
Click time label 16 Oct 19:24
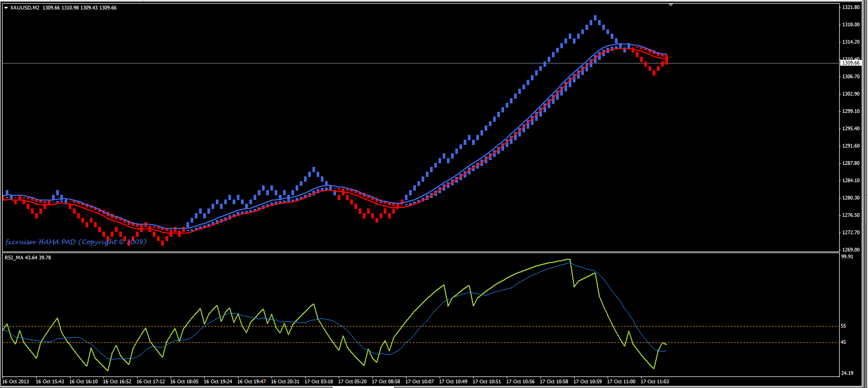[218, 382]
